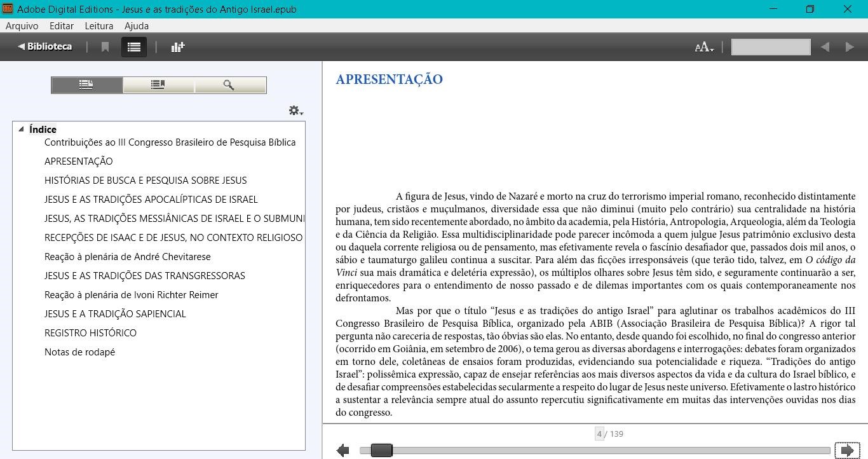Open JESUS E AS TRADIÇÕES APOCALÍPTICAS DE ISRAEL
The image size is (868, 459).
click(151, 200)
